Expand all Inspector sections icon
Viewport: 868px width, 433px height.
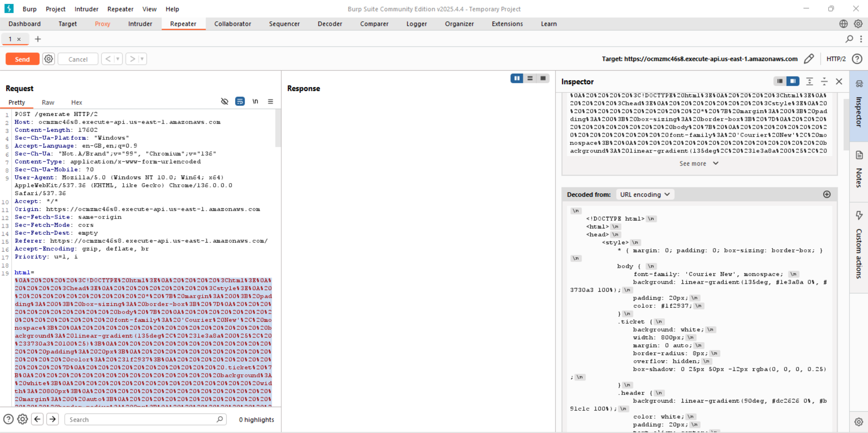(x=810, y=81)
